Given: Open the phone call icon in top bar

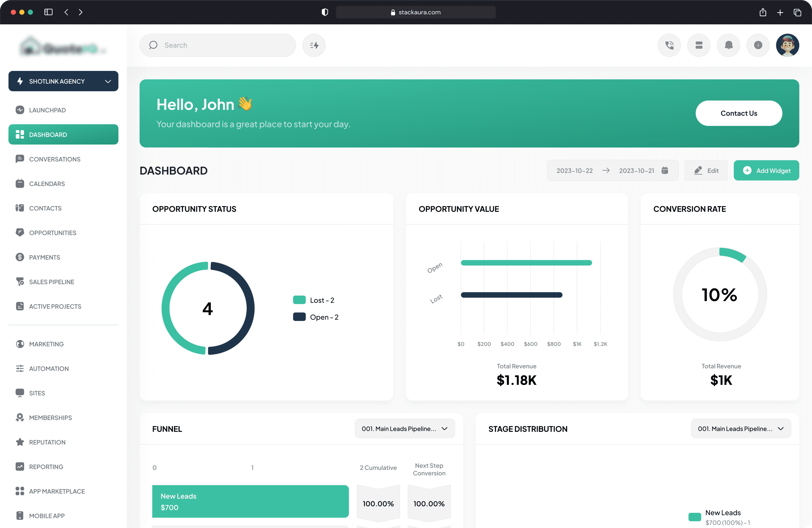Looking at the screenshot, I should pos(669,45).
